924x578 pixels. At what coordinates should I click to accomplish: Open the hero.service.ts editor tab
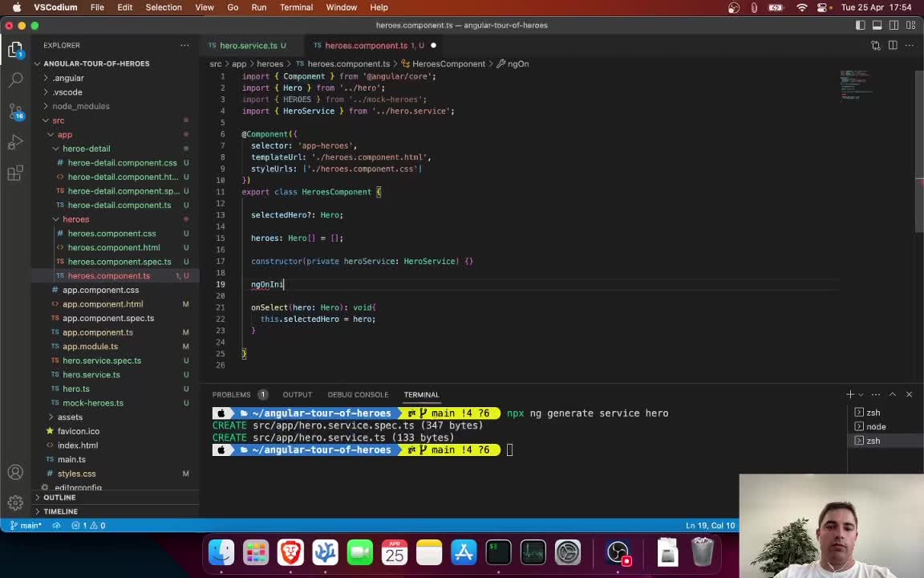click(252, 45)
